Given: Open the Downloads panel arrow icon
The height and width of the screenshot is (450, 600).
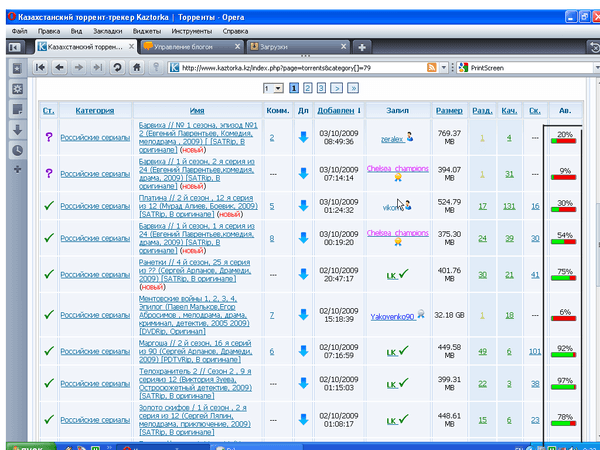Looking at the screenshot, I should coord(17,130).
